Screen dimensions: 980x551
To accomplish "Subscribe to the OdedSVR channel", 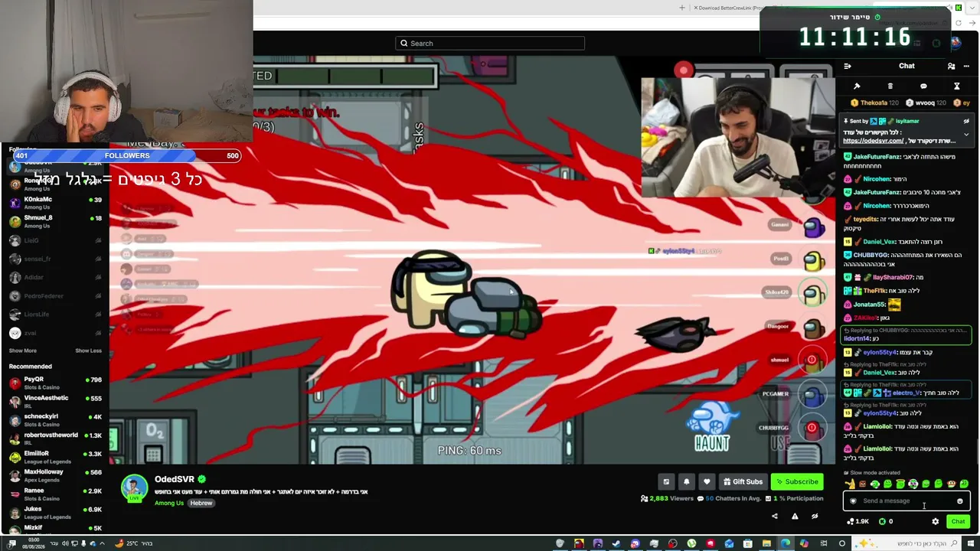I will [798, 482].
